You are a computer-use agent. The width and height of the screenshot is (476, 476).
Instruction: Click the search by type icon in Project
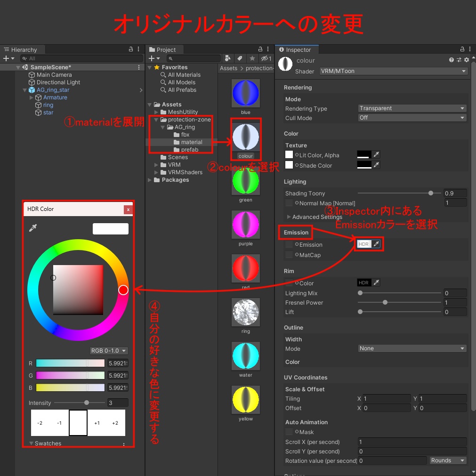pos(228,58)
